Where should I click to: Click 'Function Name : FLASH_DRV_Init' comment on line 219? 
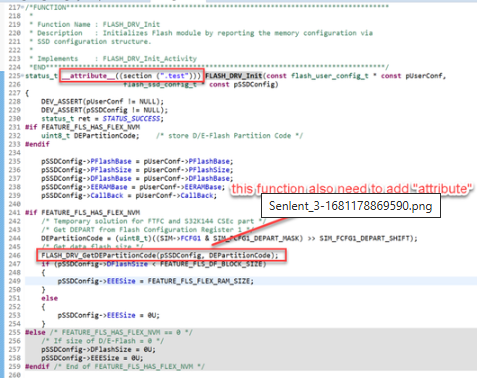(99, 24)
